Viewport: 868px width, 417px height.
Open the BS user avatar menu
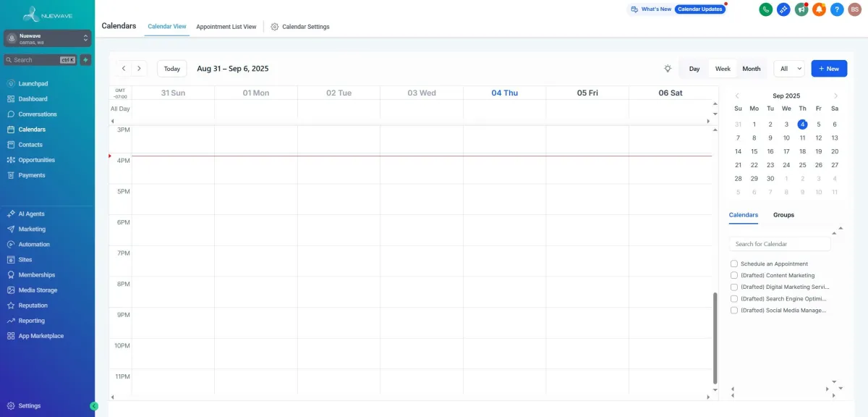click(x=855, y=9)
